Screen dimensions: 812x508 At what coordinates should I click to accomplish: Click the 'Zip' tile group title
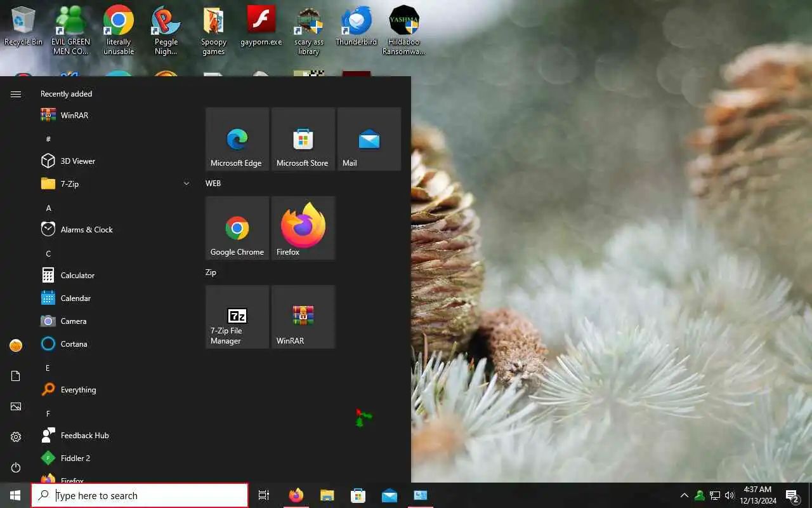[211, 272]
